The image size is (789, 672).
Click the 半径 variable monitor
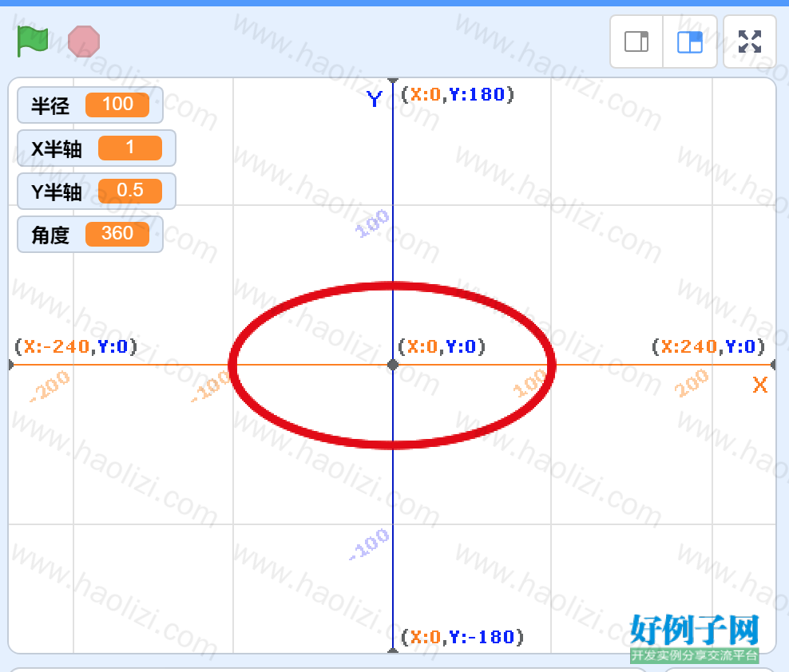(90, 105)
